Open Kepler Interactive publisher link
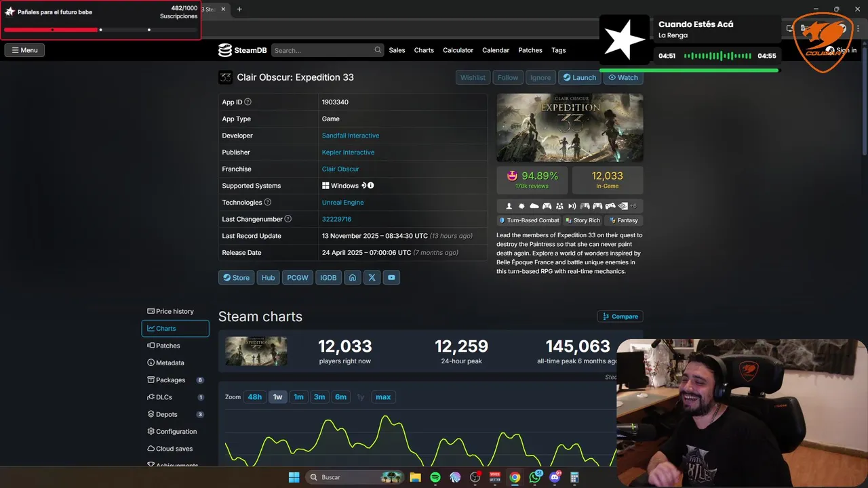This screenshot has height=488, width=868. pos(348,152)
